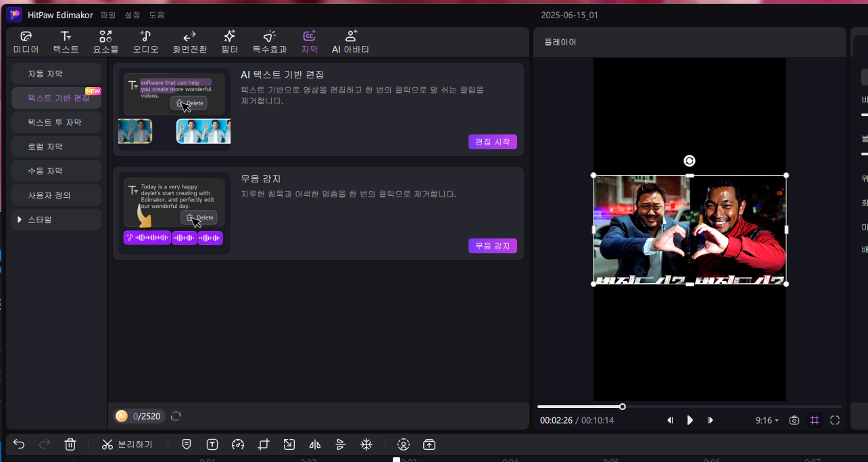Image resolution: width=868 pixels, height=462 pixels.
Task: Open the speed gauge tool
Action: [x=237, y=444]
